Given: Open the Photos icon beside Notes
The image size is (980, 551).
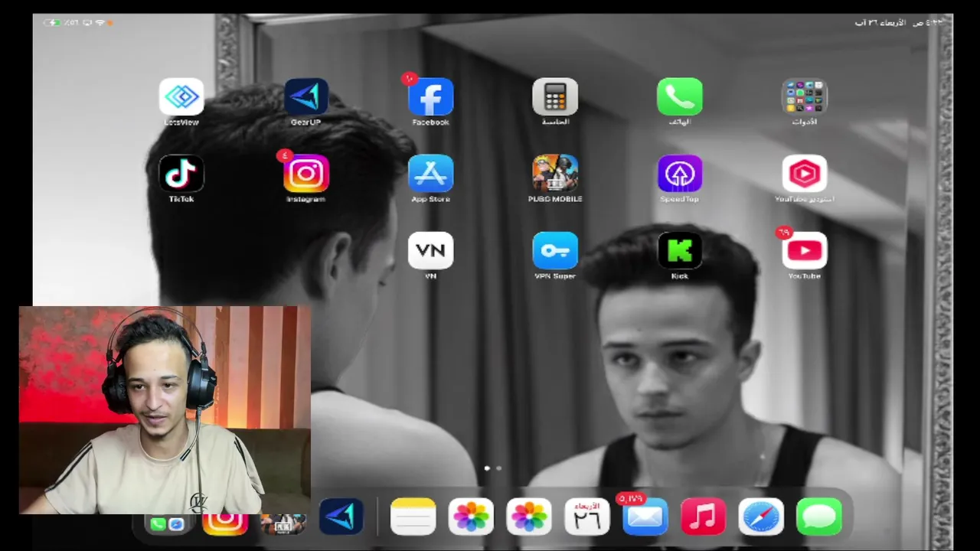Looking at the screenshot, I should click(x=472, y=517).
